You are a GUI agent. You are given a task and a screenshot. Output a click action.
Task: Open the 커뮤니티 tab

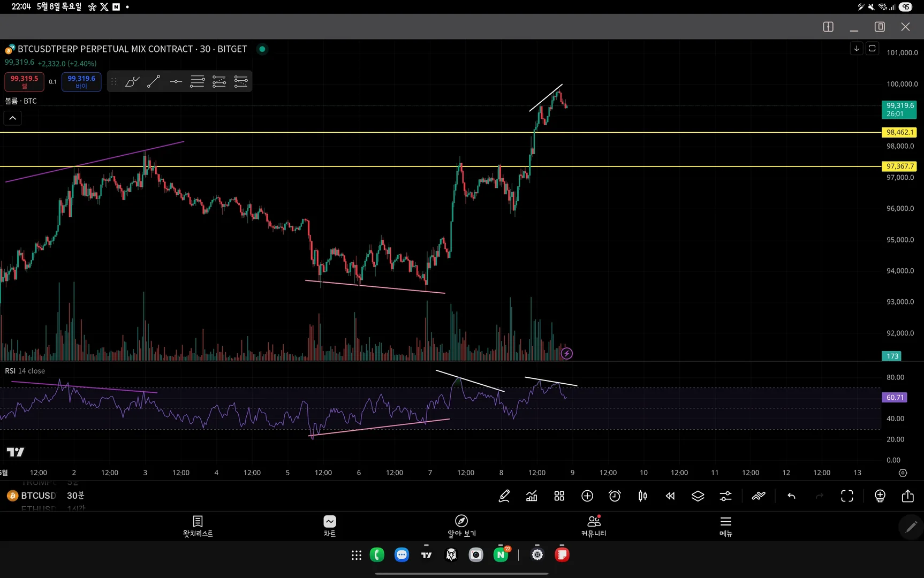(594, 526)
